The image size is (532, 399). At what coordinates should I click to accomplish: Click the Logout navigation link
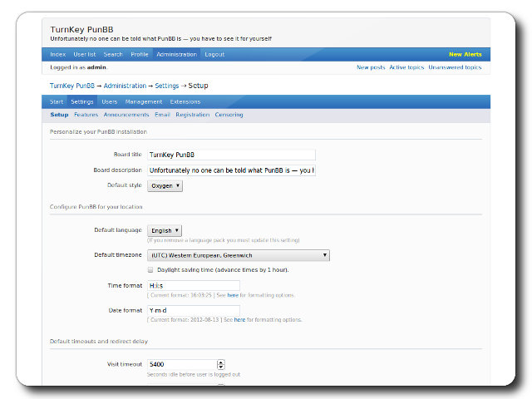pos(214,54)
